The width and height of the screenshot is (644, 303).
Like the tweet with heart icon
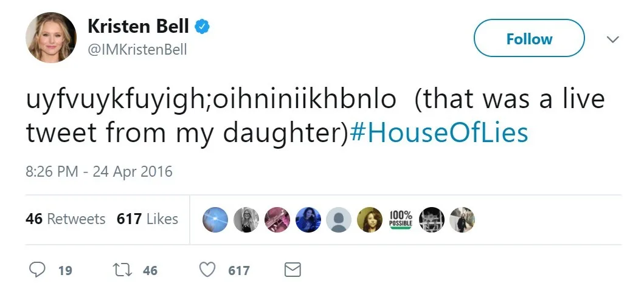[x=207, y=270]
